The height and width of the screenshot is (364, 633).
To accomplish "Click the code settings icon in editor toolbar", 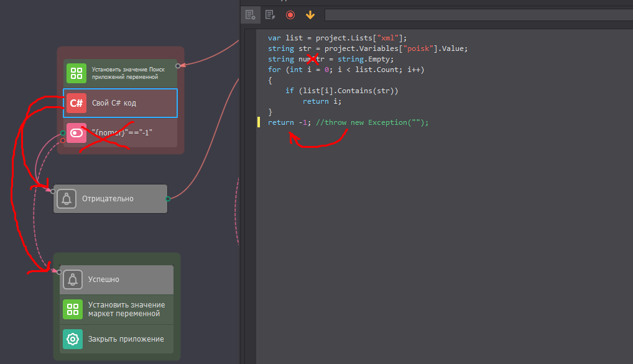I will coord(250,15).
